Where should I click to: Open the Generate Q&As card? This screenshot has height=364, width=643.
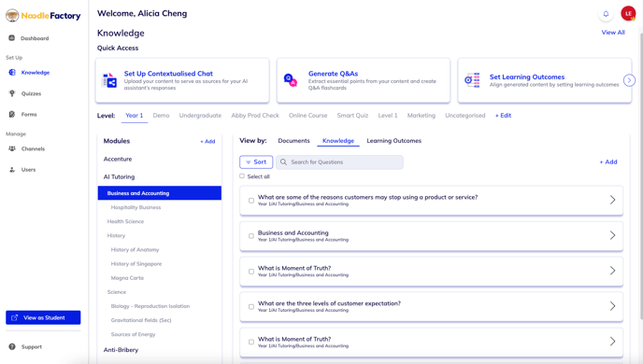pyautogui.click(x=364, y=80)
